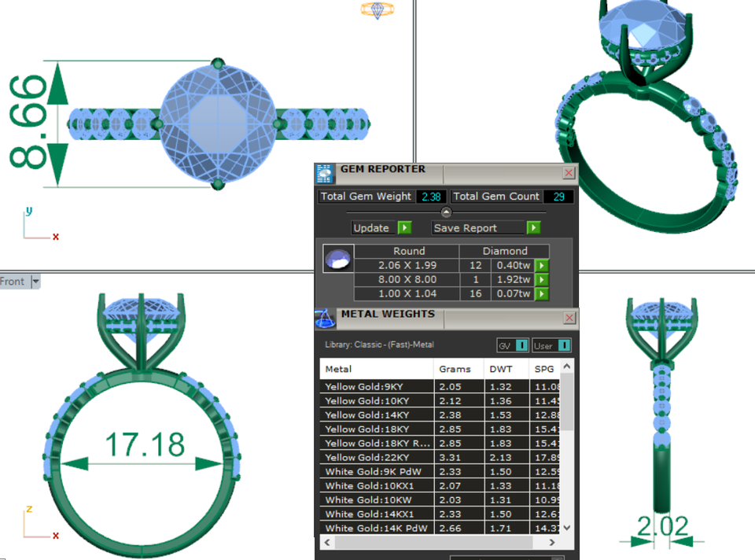Select the Yellow Gold:14KY row

point(440,415)
